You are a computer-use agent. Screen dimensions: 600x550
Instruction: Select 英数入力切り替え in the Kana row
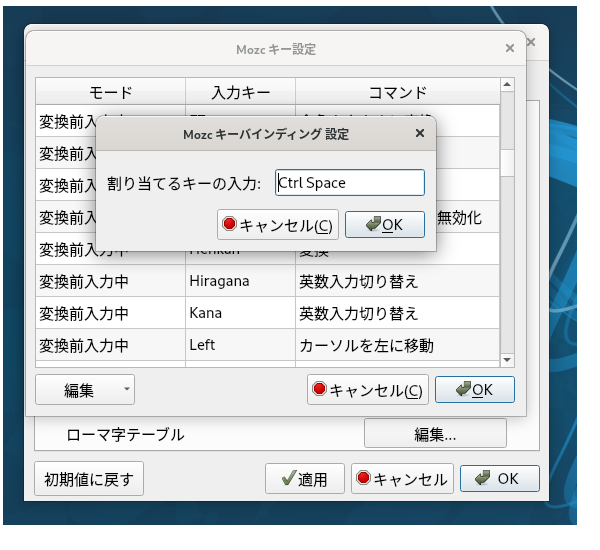click(x=398, y=313)
